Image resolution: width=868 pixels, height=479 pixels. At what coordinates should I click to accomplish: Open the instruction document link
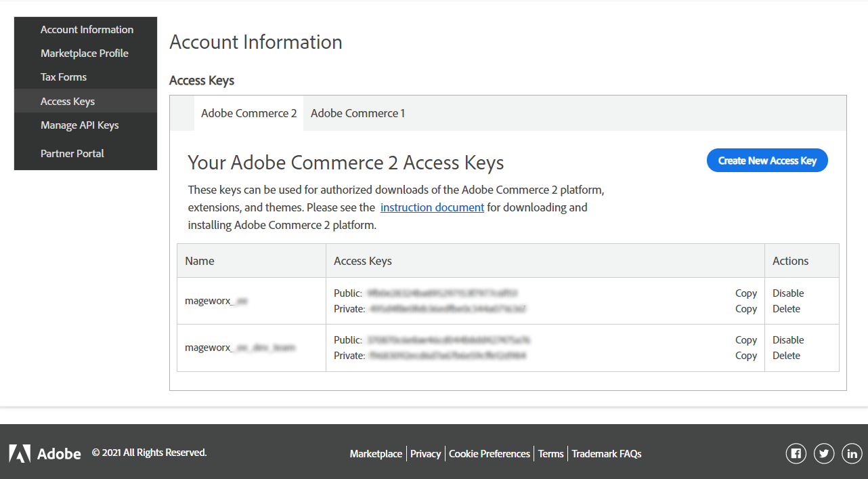(432, 207)
